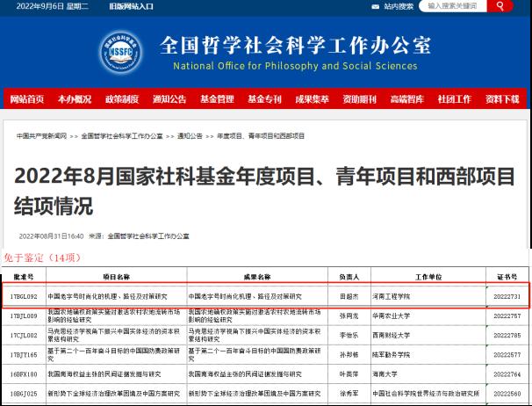
Task: Click the 负责人 column header
Action: [349, 277]
